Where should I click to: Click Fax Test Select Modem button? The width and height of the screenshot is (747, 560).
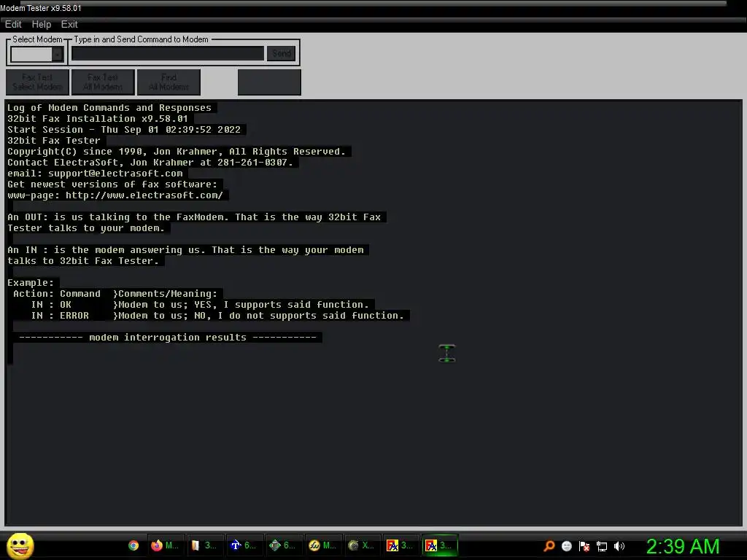click(x=37, y=82)
